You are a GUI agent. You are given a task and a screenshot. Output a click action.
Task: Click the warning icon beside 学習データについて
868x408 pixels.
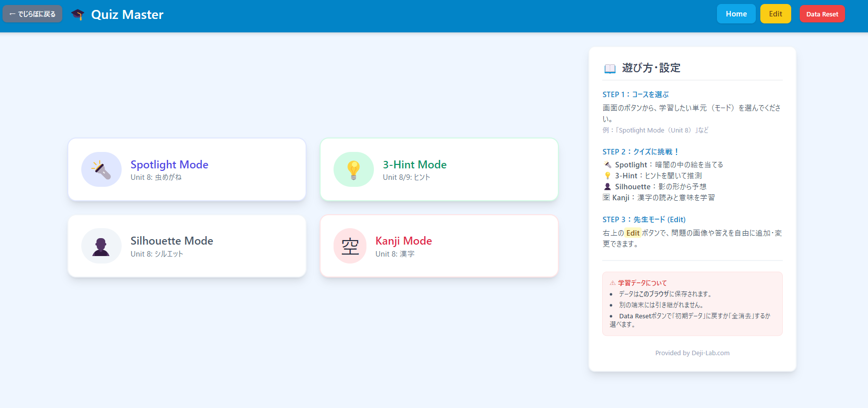click(612, 283)
